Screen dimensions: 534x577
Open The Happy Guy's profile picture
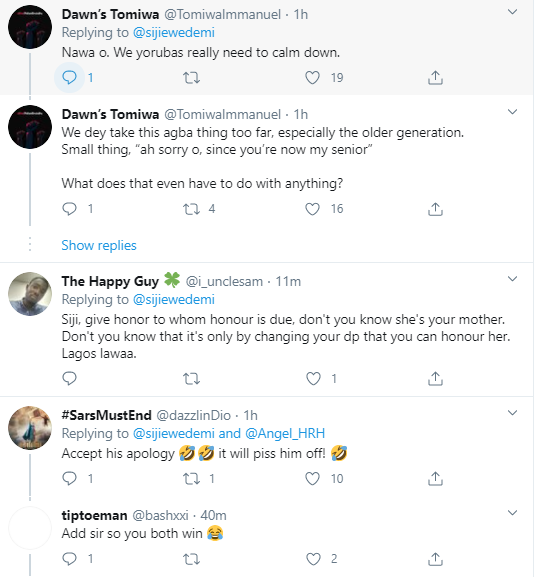pyautogui.click(x=30, y=294)
